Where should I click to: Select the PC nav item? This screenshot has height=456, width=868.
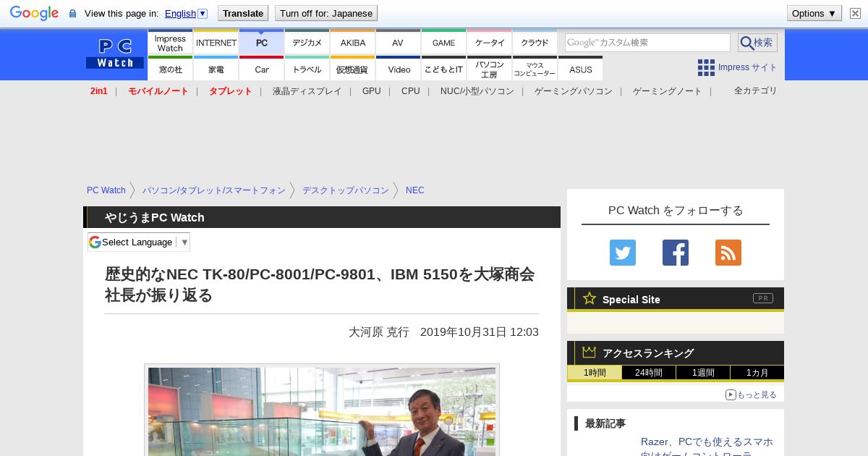262,43
